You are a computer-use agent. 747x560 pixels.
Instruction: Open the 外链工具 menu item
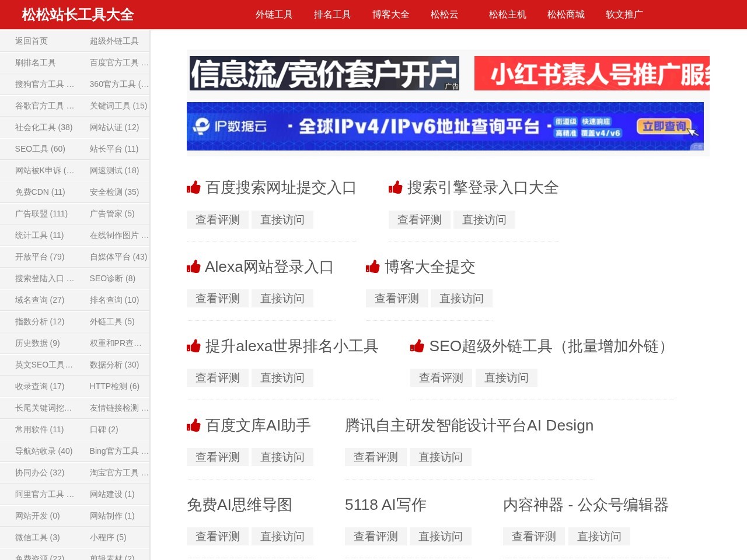click(274, 15)
